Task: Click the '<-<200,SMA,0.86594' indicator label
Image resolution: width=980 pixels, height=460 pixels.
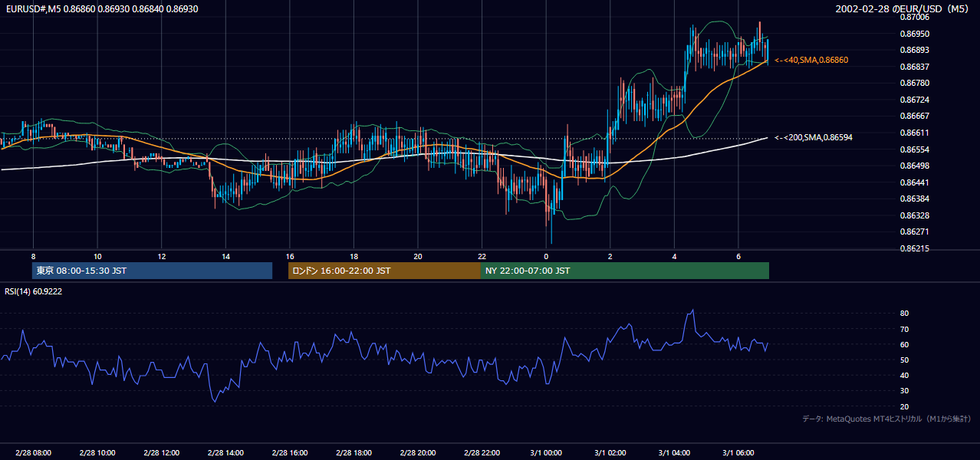Action: coord(814,137)
